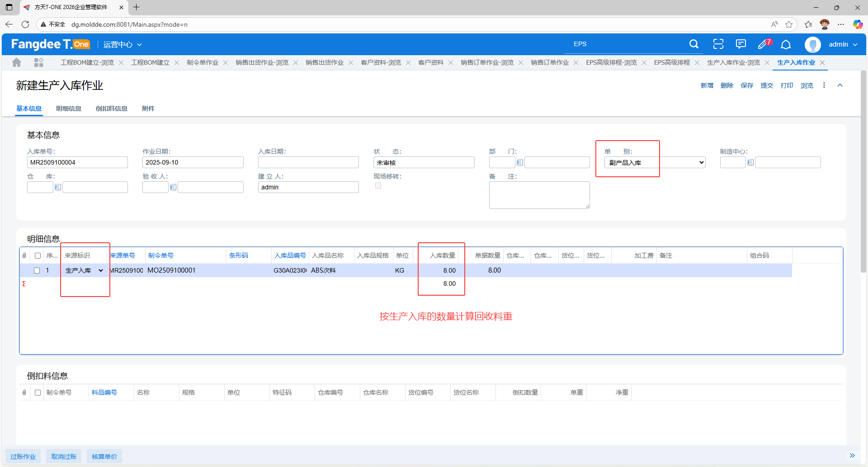The height and width of the screenshot is (467, 868).
Task: Switch to the EPS高级排程 tab
Action: [x=671, y=63]
